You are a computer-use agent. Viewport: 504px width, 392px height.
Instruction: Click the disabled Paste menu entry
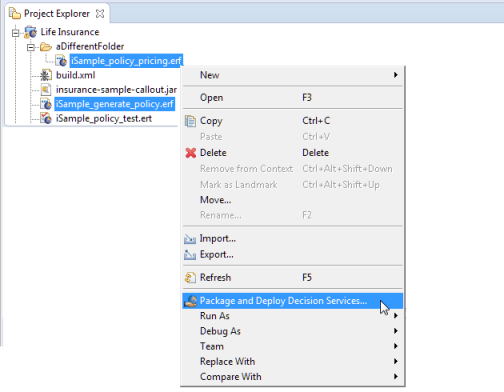click(293, 137)
